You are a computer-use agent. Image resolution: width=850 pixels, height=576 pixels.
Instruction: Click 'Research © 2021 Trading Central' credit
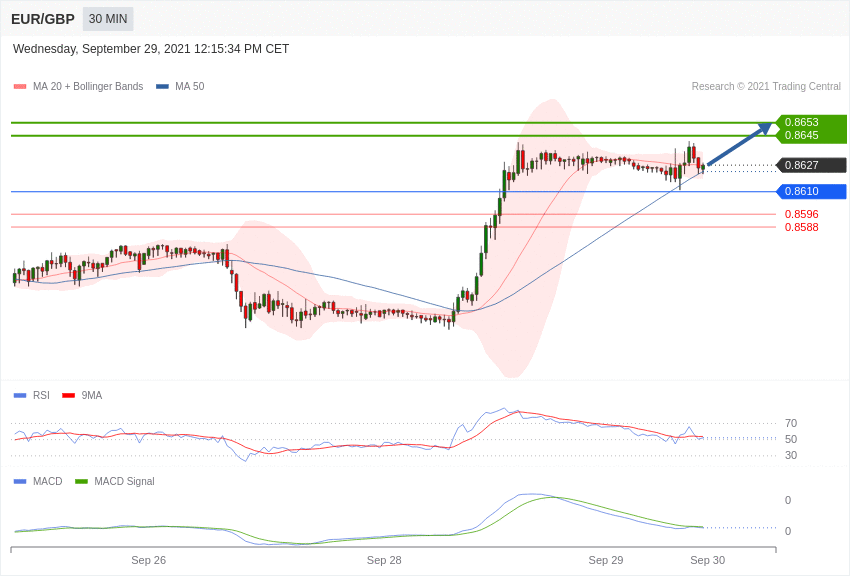pos(766,87)
